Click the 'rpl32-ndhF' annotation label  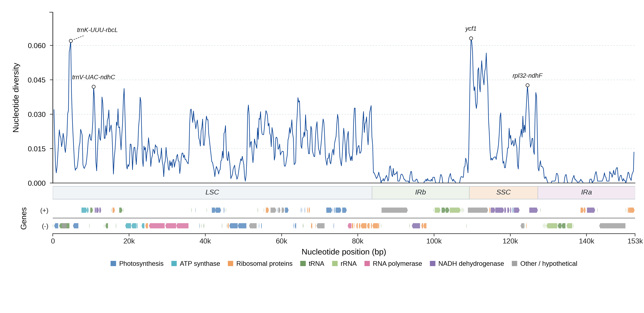(527, 76)
